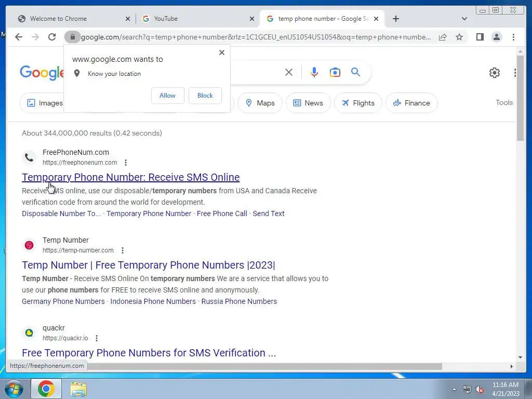Bookmark this tab with star icon
The image size is (532, 399).
(x=459, y=37)
